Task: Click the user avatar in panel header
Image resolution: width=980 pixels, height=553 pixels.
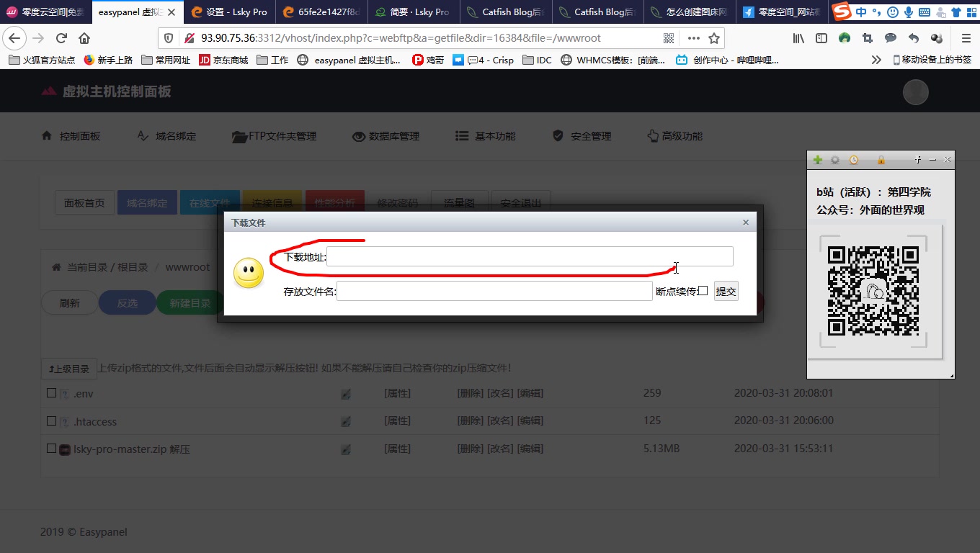Action: tap(916, 92)
